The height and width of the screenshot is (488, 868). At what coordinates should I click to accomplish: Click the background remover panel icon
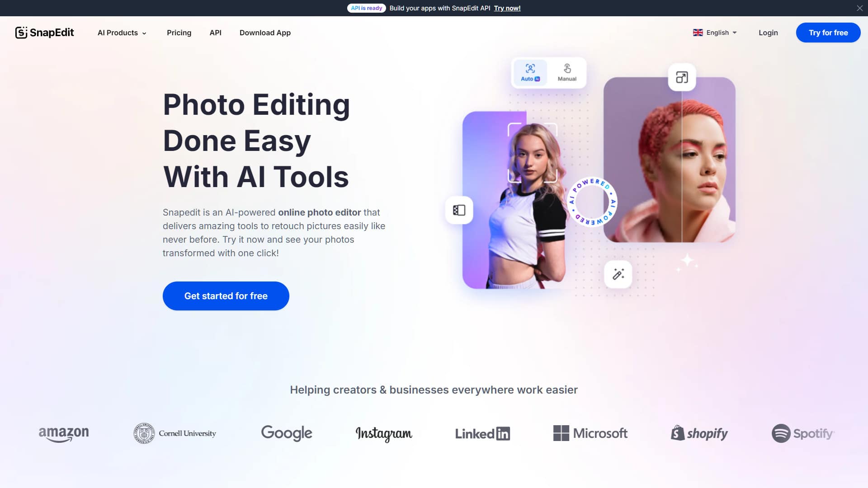pyautogui.click(x=459, y=210)
